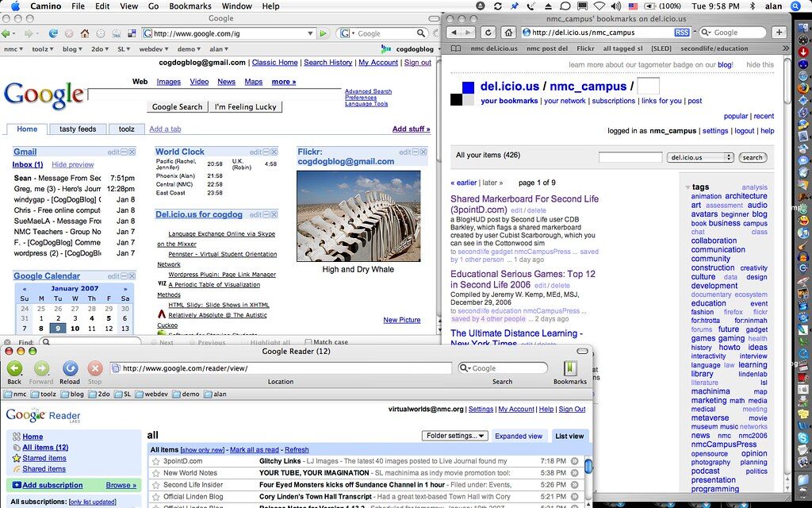Open Window menu in menu bar

point(236,6)
